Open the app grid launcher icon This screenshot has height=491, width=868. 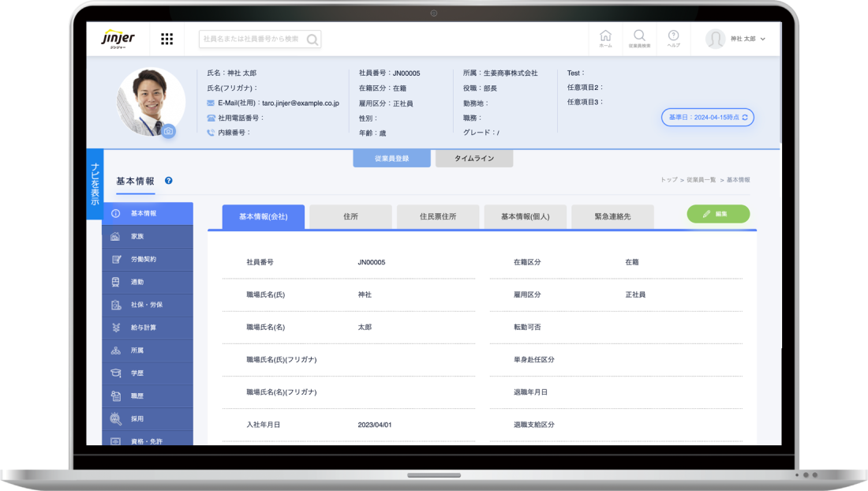pos(166,39)
